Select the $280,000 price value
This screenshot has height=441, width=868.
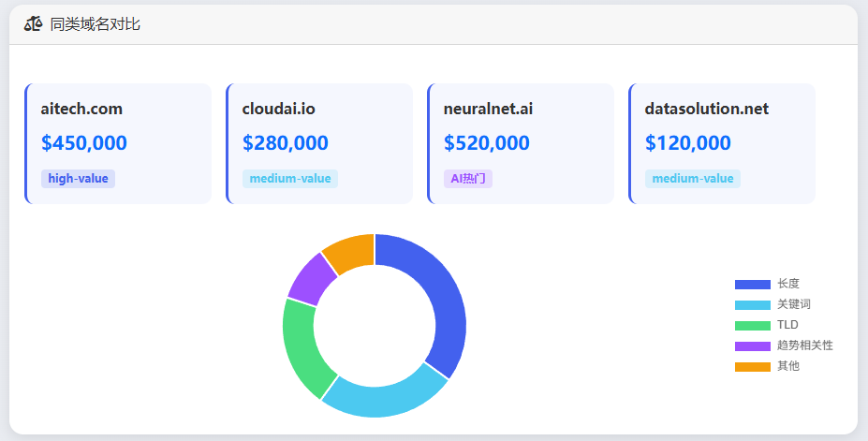(x=285, y=142)
